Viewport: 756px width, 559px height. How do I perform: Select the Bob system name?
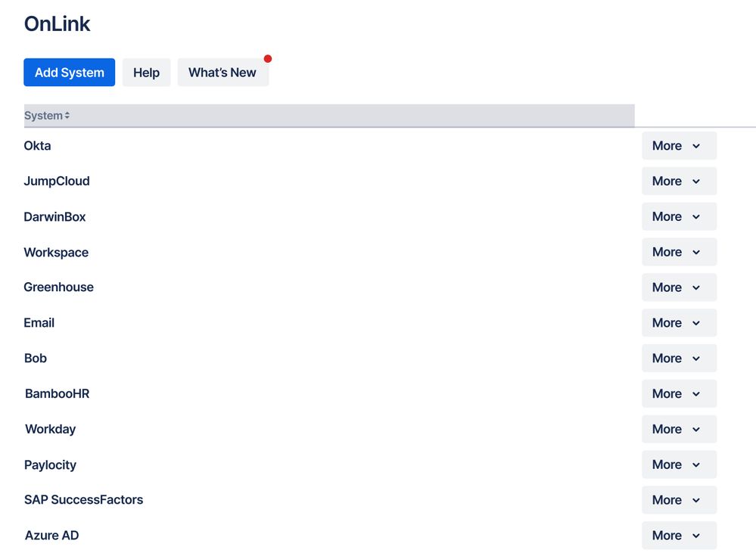pos(36,358)
